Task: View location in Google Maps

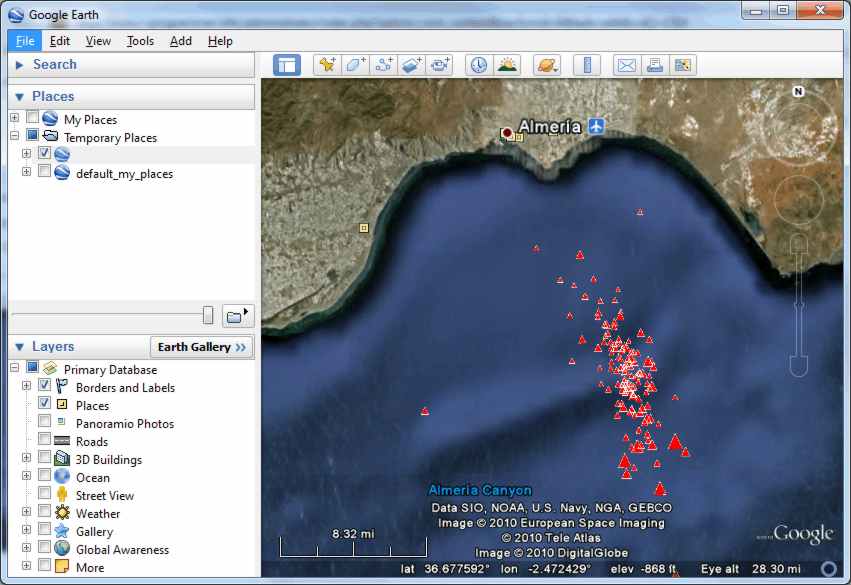Action: coord(683,65)
